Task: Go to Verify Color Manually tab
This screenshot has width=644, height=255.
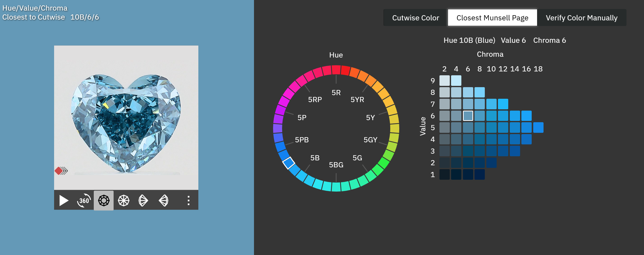Action: coord(581,18)
